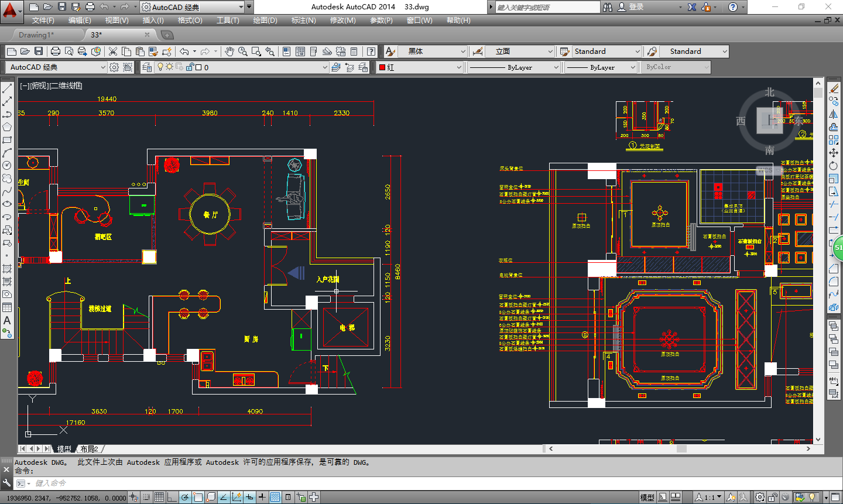
Task: Click the Plot printer icon
Action: click(56, 52)
